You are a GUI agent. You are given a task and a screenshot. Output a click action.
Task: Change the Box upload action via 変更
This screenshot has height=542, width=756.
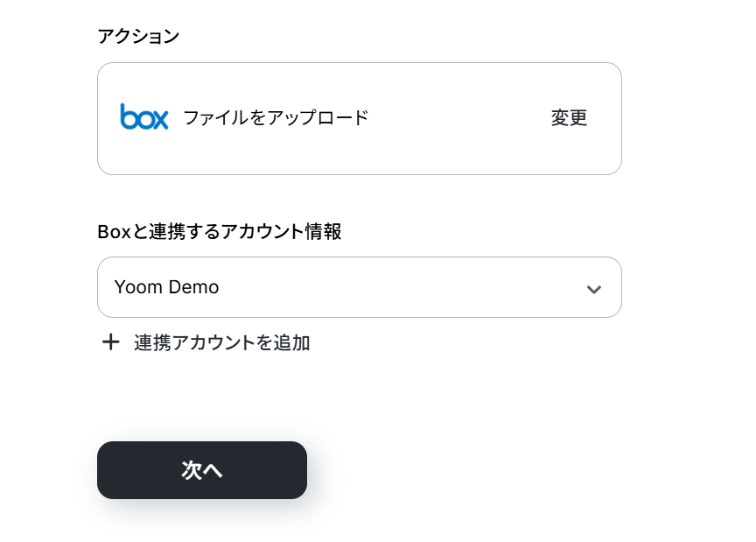tap(569, 118)
